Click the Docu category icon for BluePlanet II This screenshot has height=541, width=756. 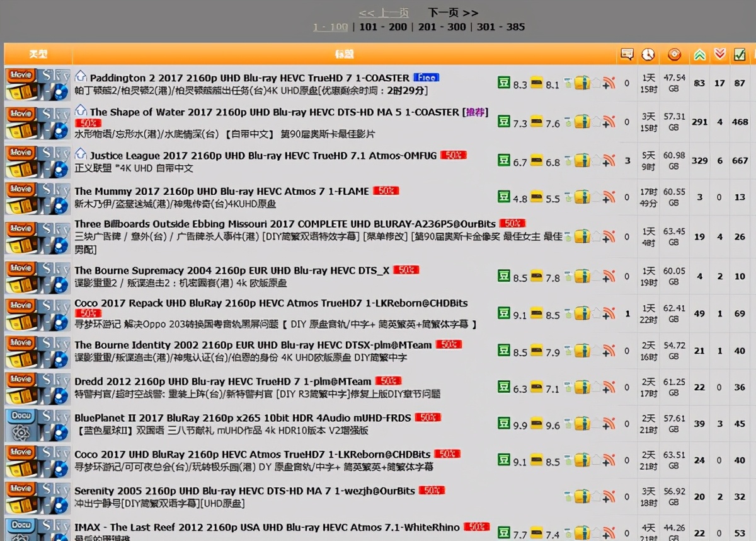[x=21, y=425]
